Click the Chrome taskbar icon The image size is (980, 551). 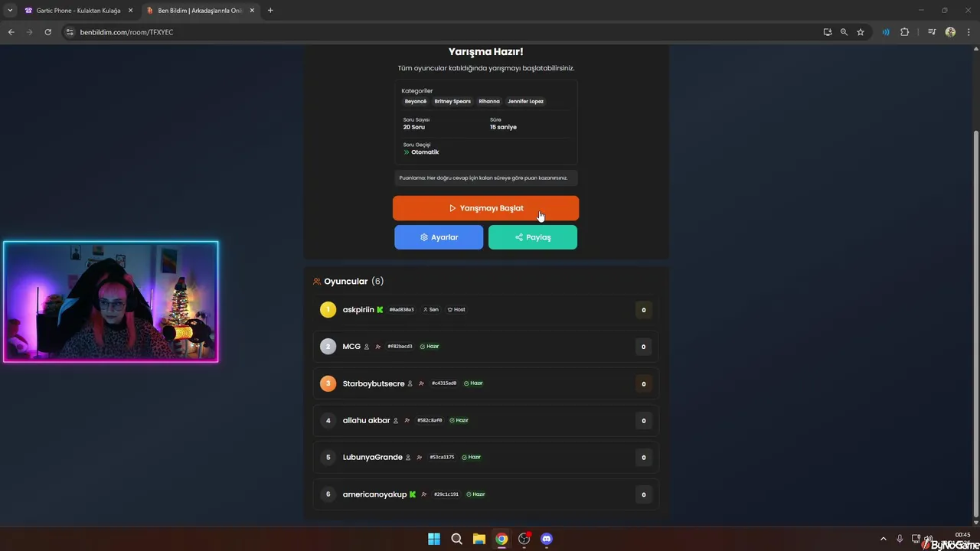click(x=501, y=539)
